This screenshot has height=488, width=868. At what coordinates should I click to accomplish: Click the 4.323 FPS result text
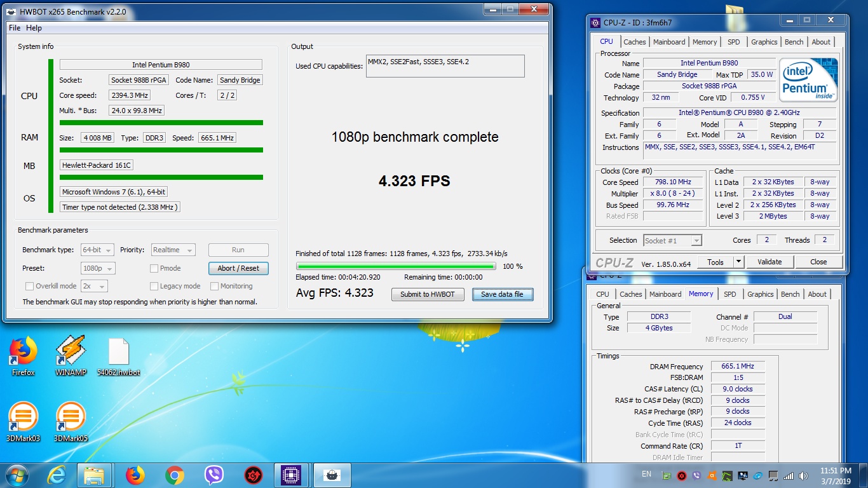click(x=414, y=181)
